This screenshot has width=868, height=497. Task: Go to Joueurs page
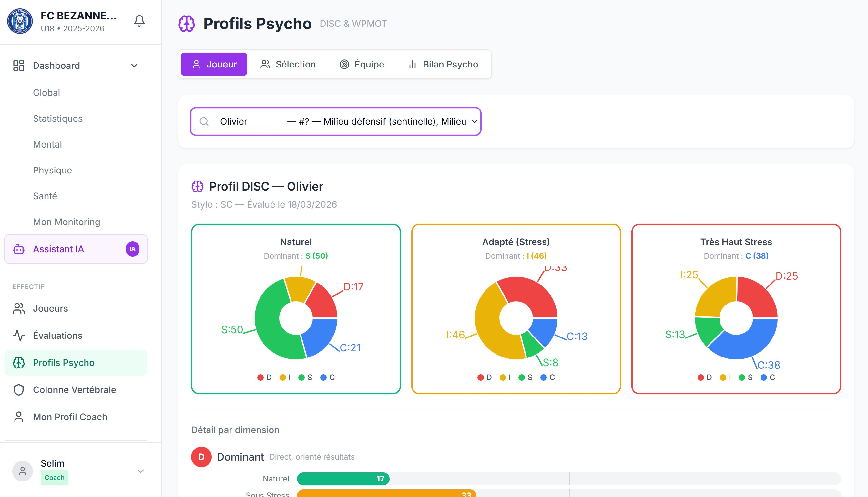[x=76, y=309]
